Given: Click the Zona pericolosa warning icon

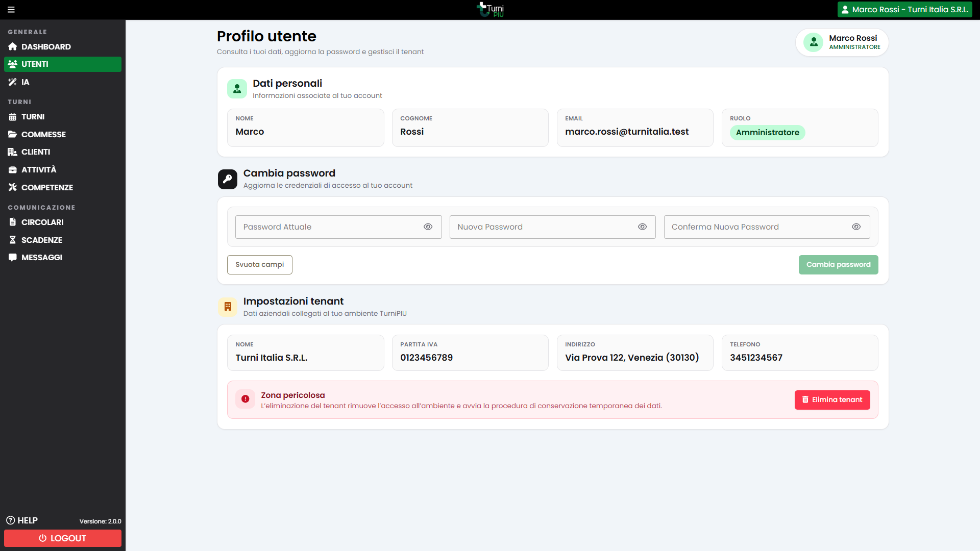Looking at the screenshot, I should 245,399.
